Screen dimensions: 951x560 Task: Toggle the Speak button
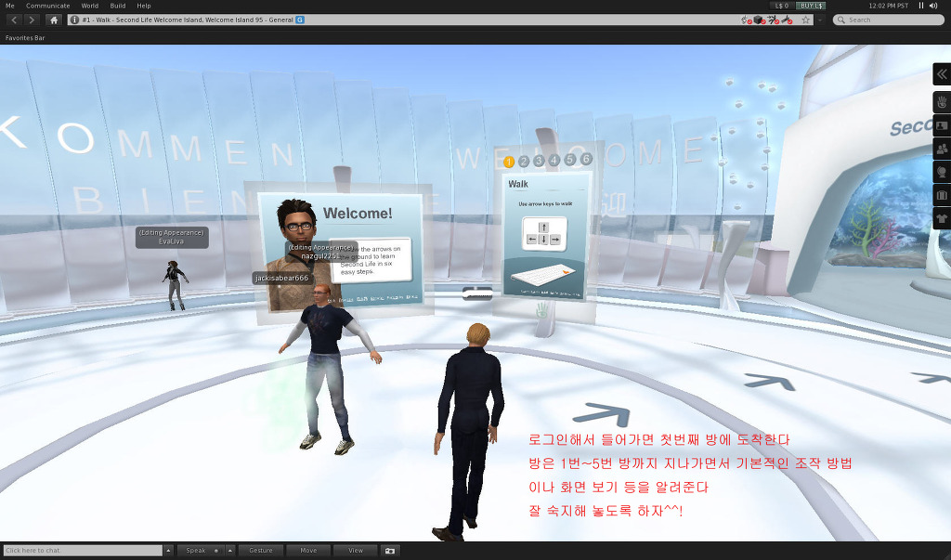point(201,551)
